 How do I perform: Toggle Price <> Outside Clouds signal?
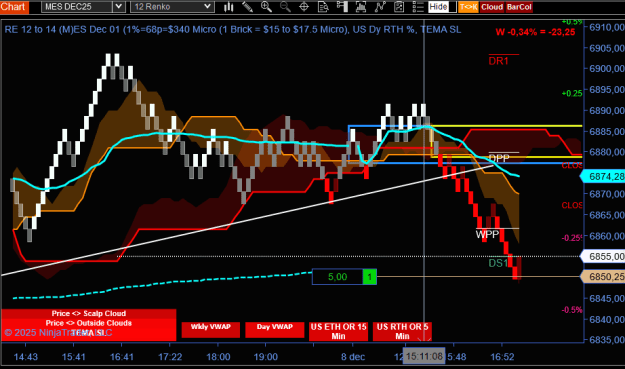[x=88, y=323]
